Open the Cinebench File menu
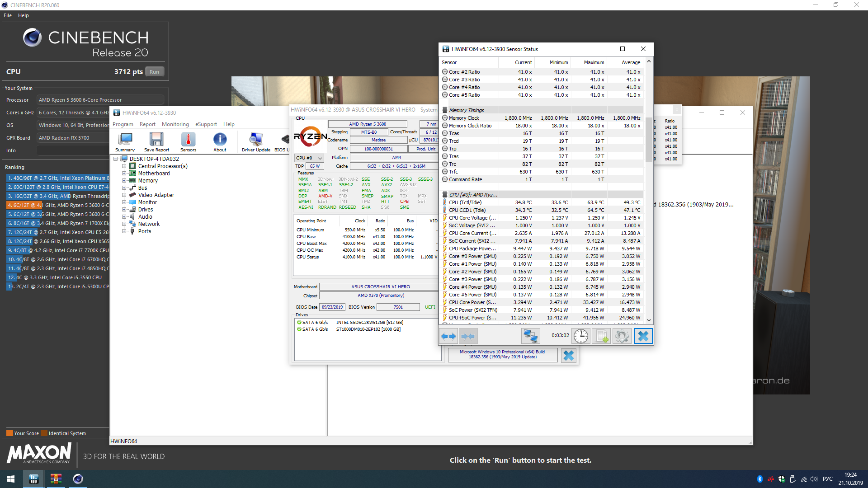 (x=8, y=15)
